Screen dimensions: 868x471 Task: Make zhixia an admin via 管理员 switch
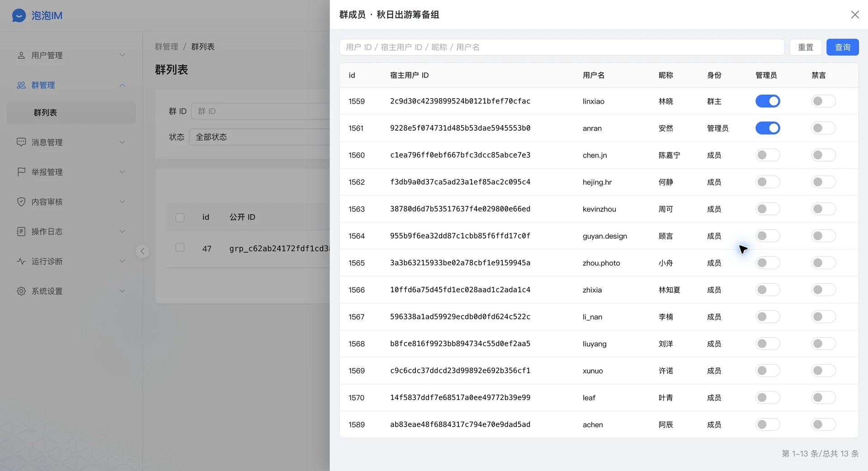768,290
